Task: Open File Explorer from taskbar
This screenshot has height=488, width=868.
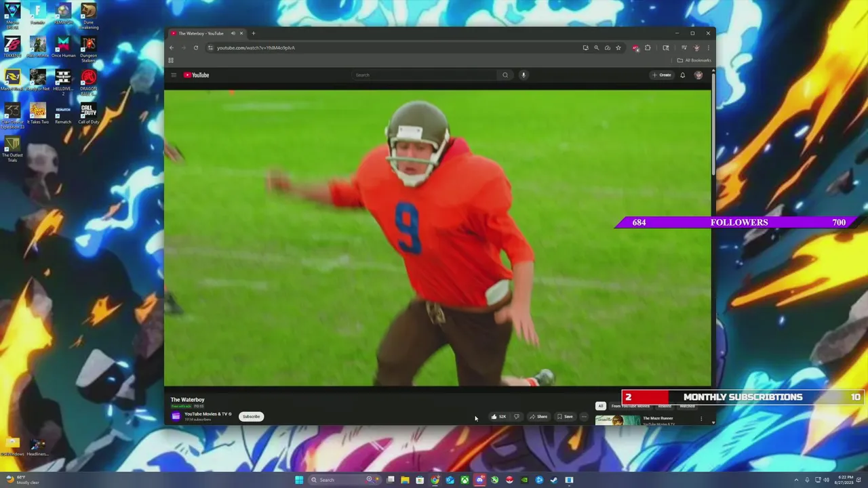Action: point(405,480)
